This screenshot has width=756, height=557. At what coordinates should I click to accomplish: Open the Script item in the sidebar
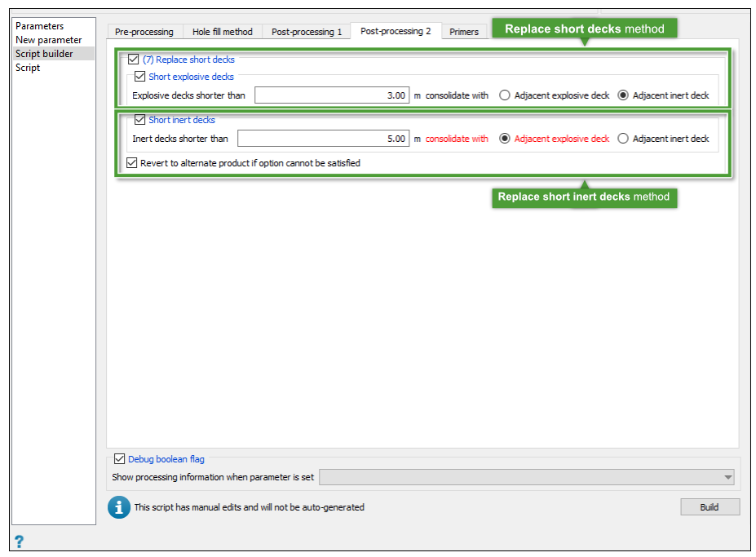tap(28, 68)
